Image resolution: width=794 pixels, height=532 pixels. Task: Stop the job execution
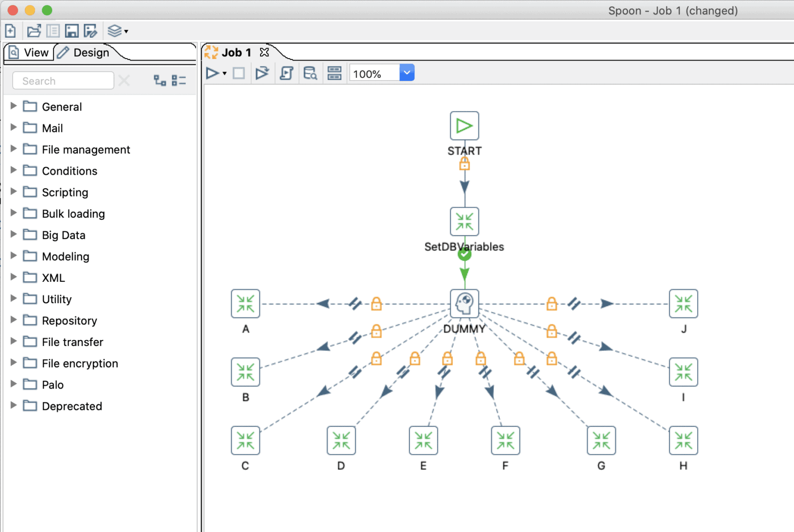pos(239,72)
